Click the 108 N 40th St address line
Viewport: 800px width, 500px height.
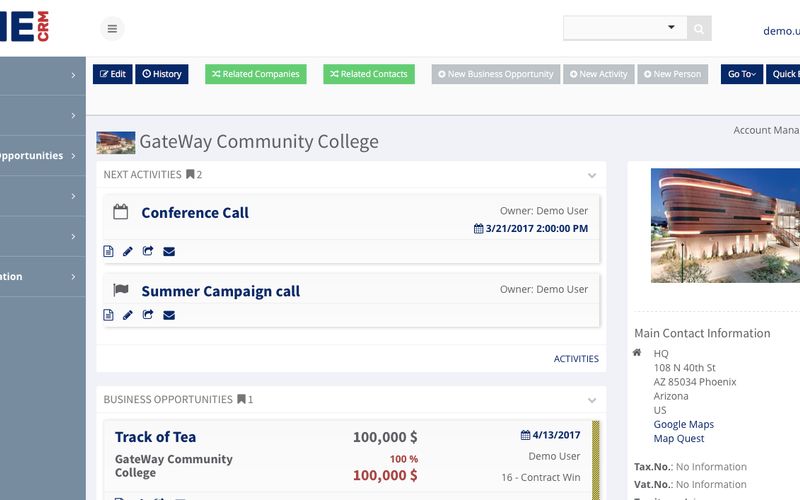coord(685,367)
